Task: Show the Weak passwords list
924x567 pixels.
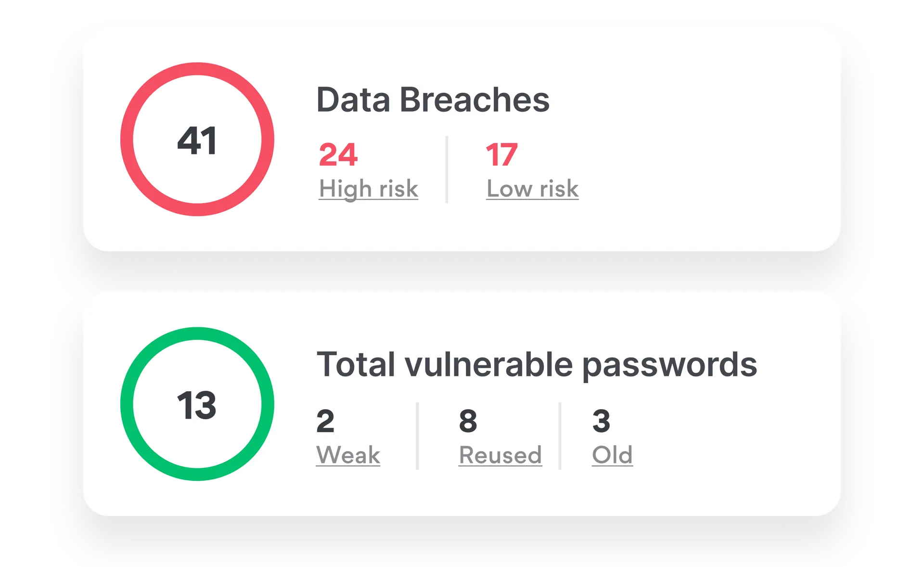Action: [348, 455]
